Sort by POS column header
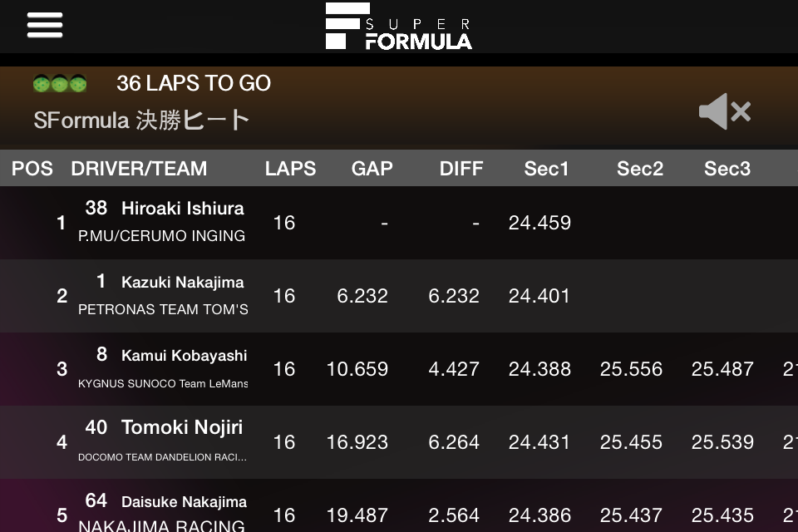This screenshot has width=798, height=532. tap(32, 169)
